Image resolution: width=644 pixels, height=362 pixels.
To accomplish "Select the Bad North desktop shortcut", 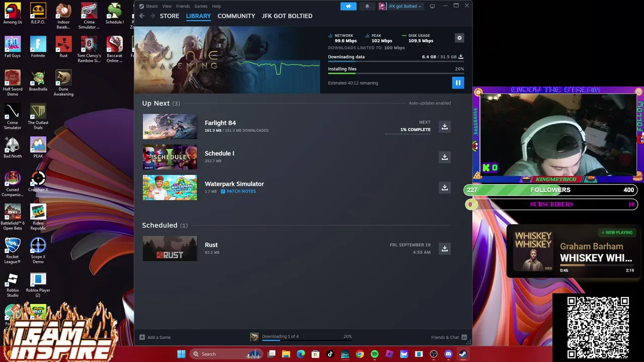I will pyautogui.click(x=13, y=148).
